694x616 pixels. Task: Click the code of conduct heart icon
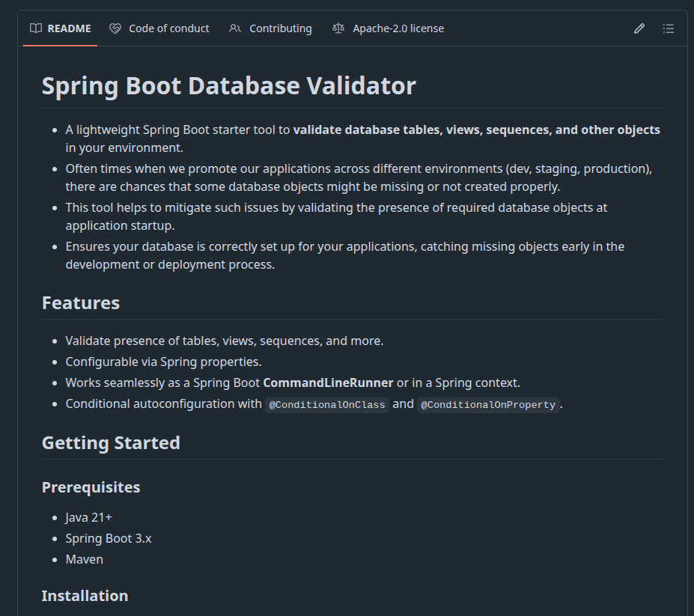pos(115,28)
